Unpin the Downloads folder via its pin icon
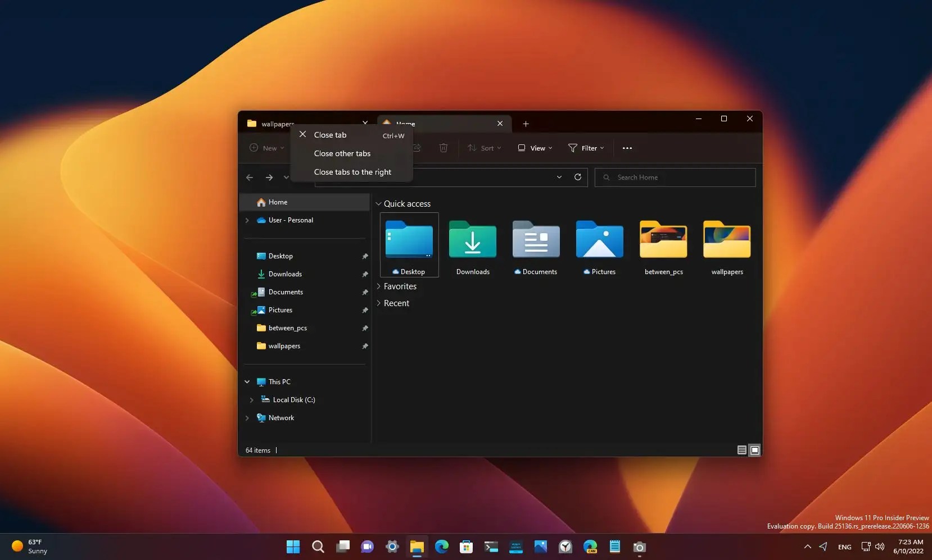 point(365,274)
